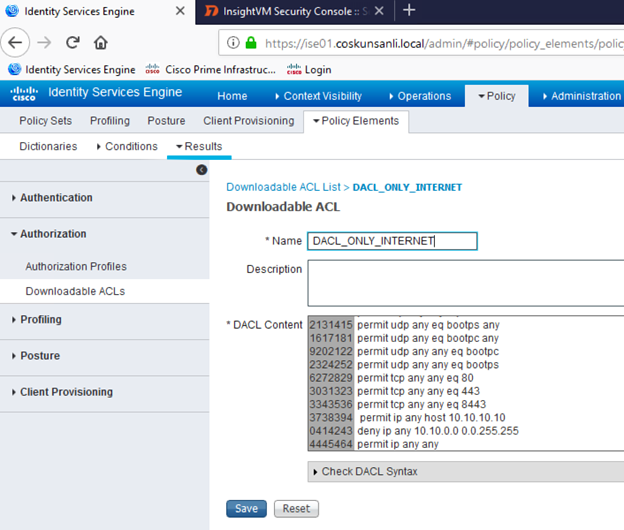The height and width of the screenshot is (530, 624).
Task: Close the InsightVM Security Console tab
Action: (379, 11)
